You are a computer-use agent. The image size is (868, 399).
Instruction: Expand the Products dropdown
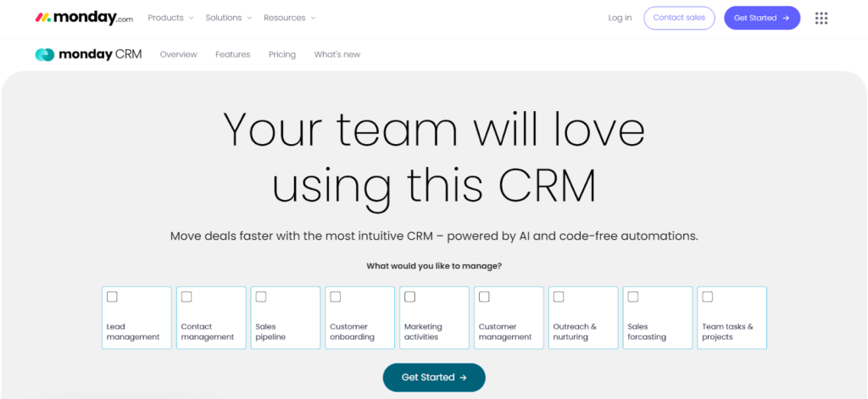pos(170,18)
